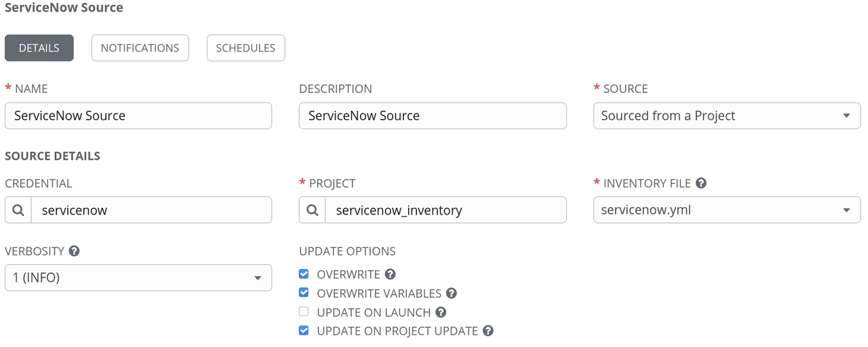
Task: Click the SOURCE DETAILS section heading
Action: tap(53, 156)
